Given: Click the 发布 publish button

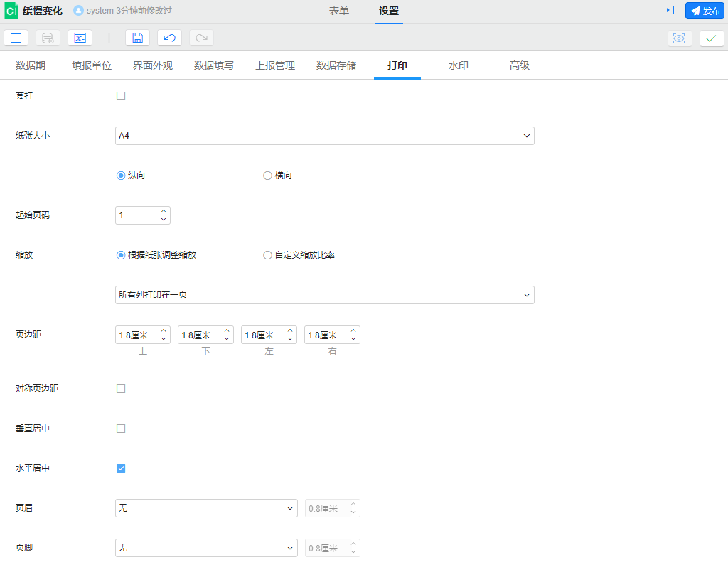Looking at the screenshot, I should click(705, 11).
